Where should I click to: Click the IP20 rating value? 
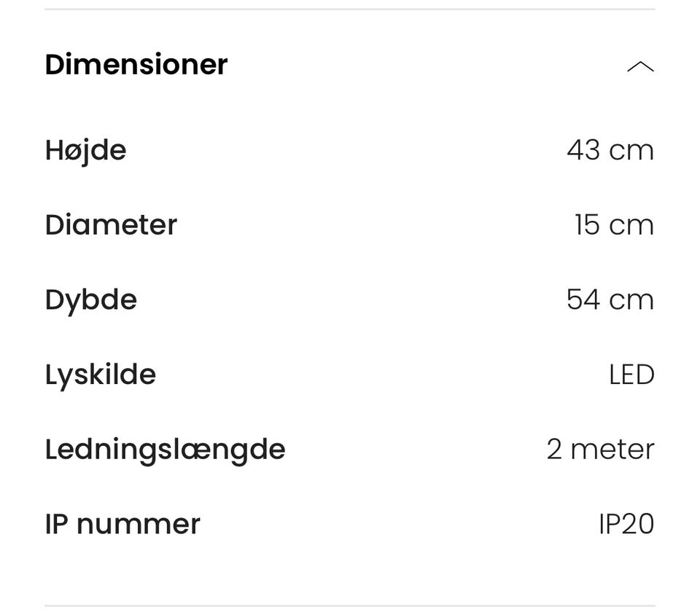tap(626, 524)
